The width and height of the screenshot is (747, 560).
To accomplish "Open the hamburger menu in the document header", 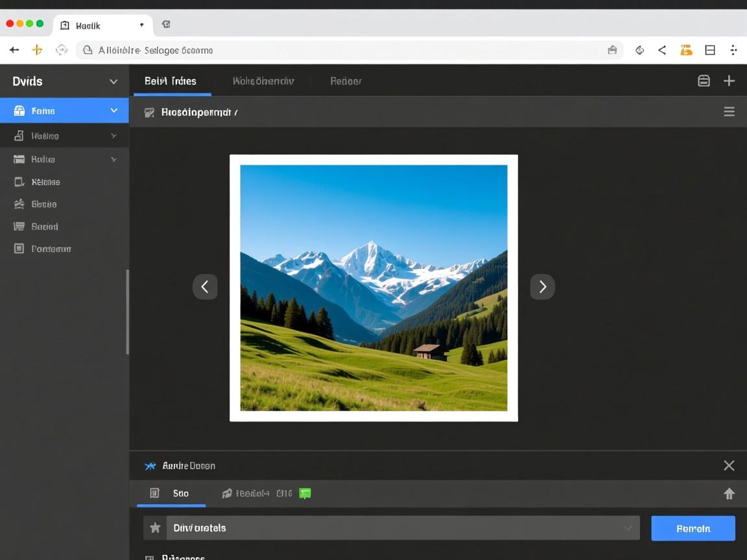I will 729,112.
